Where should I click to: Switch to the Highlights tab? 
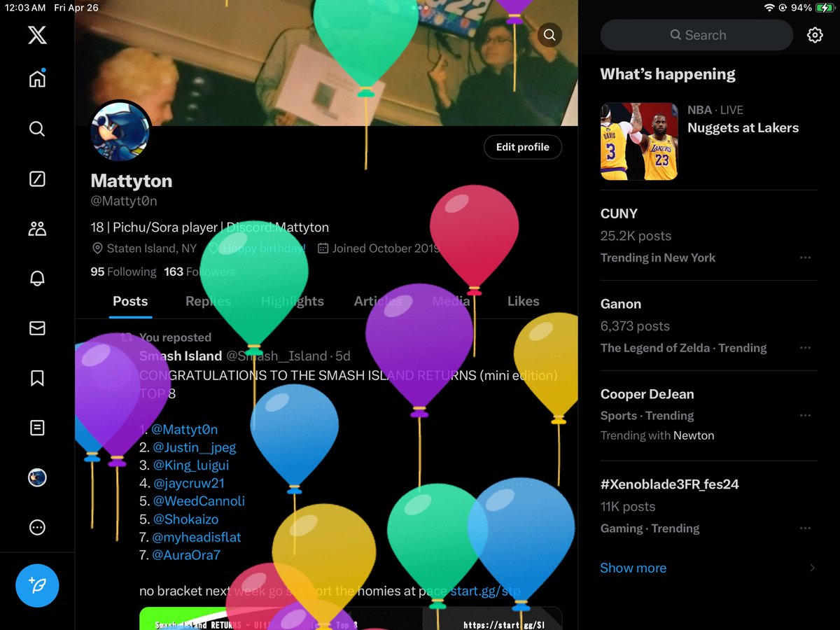click(293, 301)
